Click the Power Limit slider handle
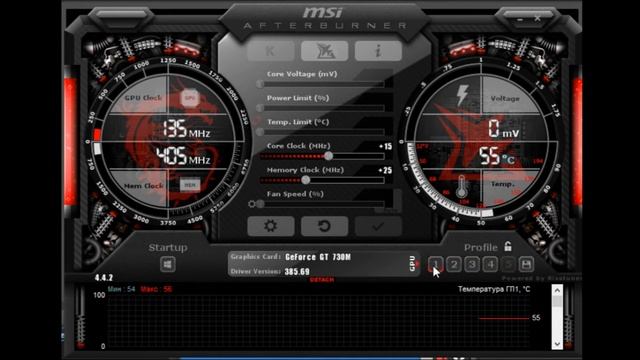This screenshot has height=360, width=640. coord(260,108)
